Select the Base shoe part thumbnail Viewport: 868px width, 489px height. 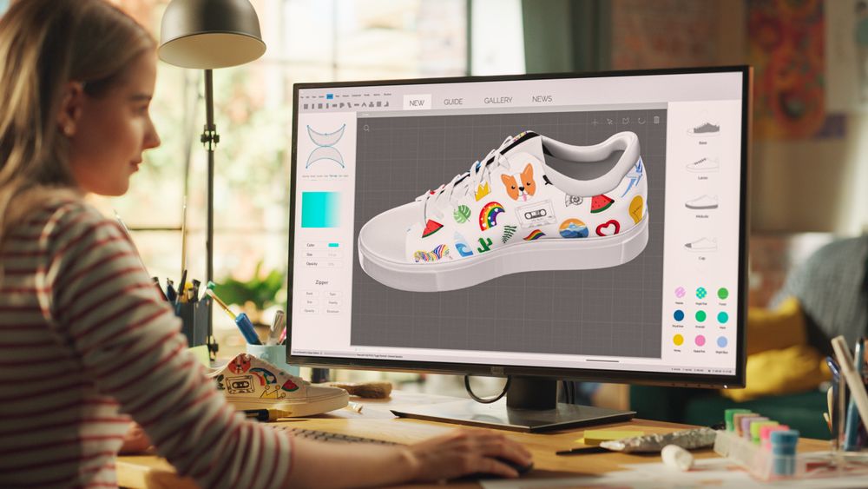(x=703, y=129)
